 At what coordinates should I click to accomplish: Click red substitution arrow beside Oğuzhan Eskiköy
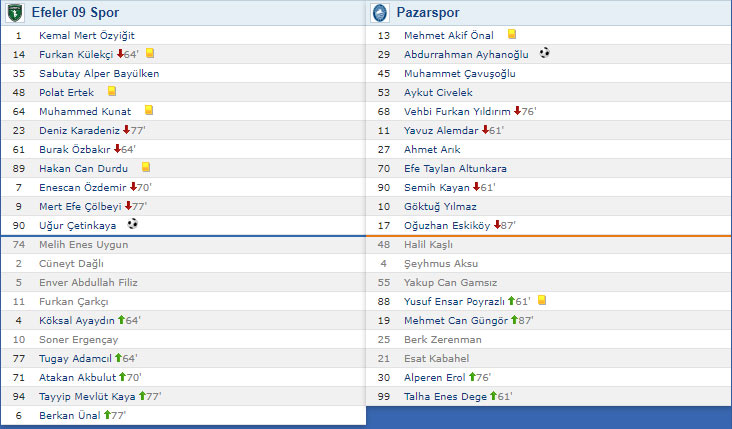point(496,225)
